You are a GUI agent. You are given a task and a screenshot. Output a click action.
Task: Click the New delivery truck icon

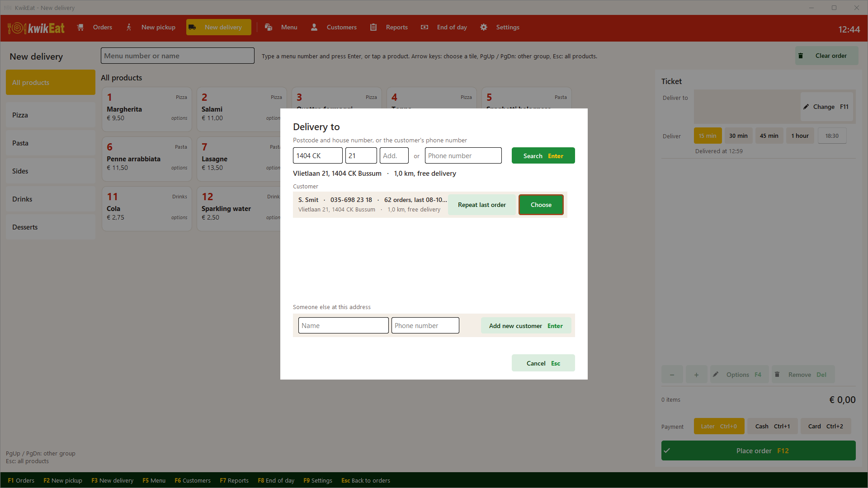[x=192, y=27]
